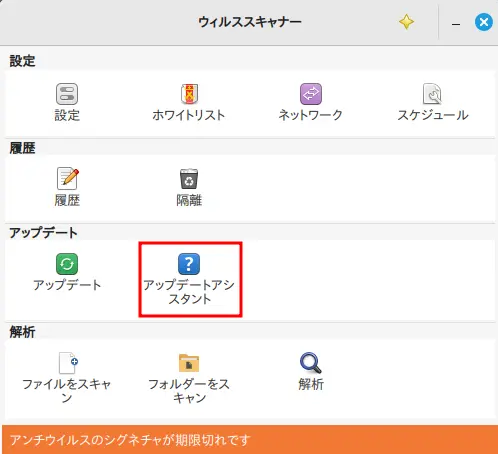Viewport: 498px width, 454px height.
Task: Click the ホワイトリスト text label
Action: 189,115
